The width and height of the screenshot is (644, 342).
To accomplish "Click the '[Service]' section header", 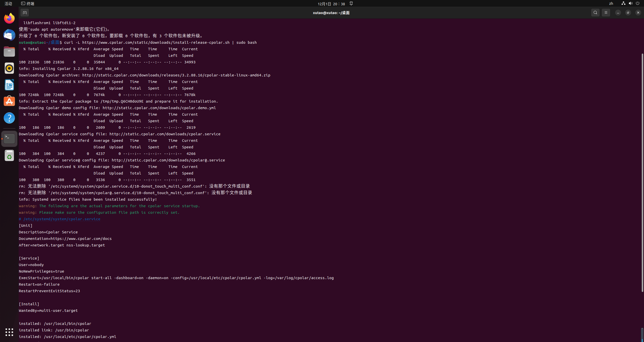I will [29, 258].
